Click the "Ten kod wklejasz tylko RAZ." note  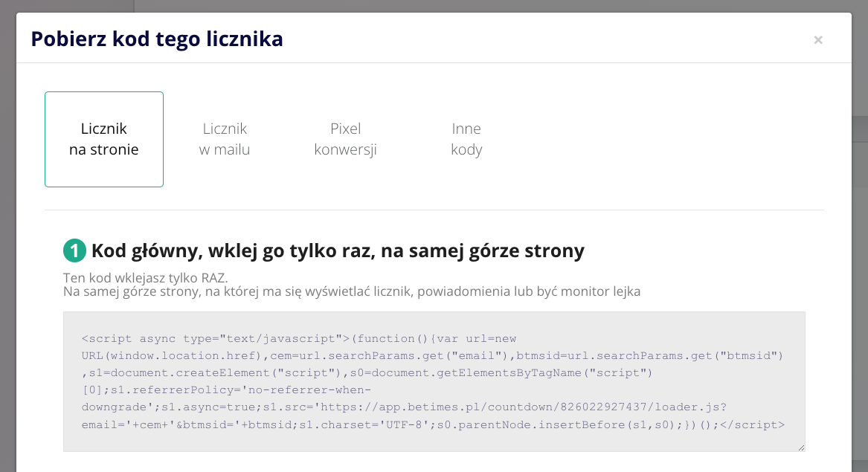[x=145, y=278]
